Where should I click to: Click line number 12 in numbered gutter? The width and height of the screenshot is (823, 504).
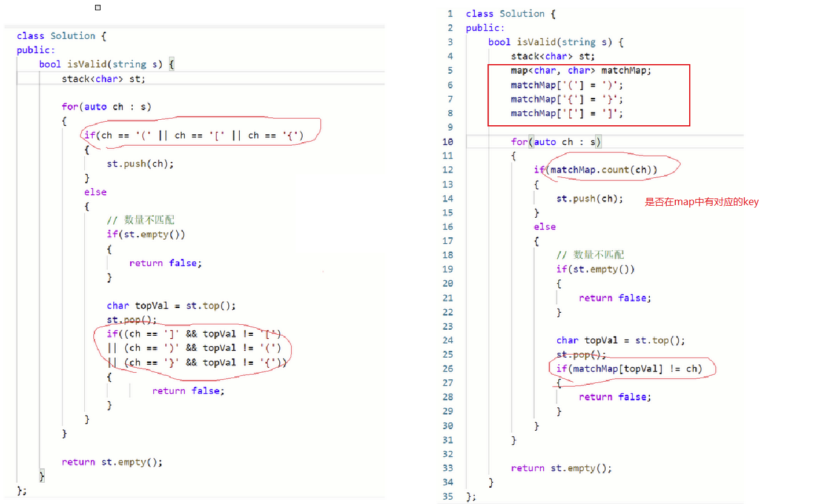(x=448, y=170)
